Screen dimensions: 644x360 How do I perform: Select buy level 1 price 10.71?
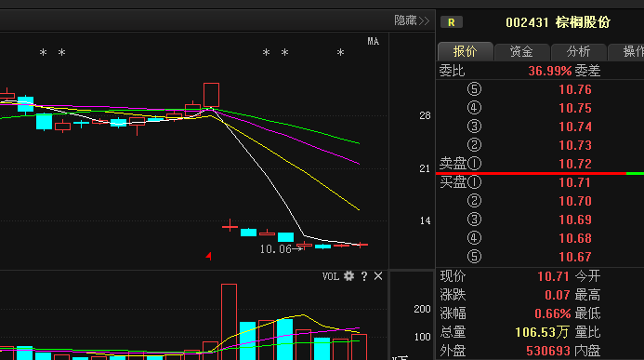[x=574, y=182]
